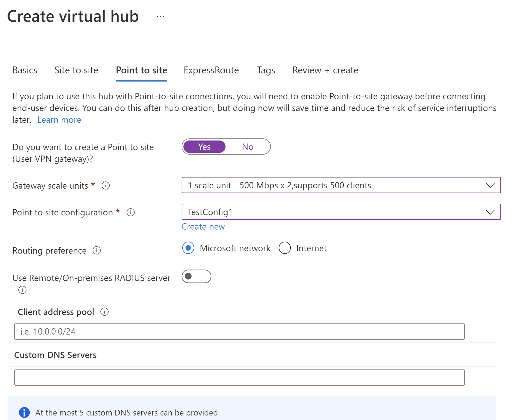Click the Gateway scale units info icon
Screen dimensions: 519x420
106,186
